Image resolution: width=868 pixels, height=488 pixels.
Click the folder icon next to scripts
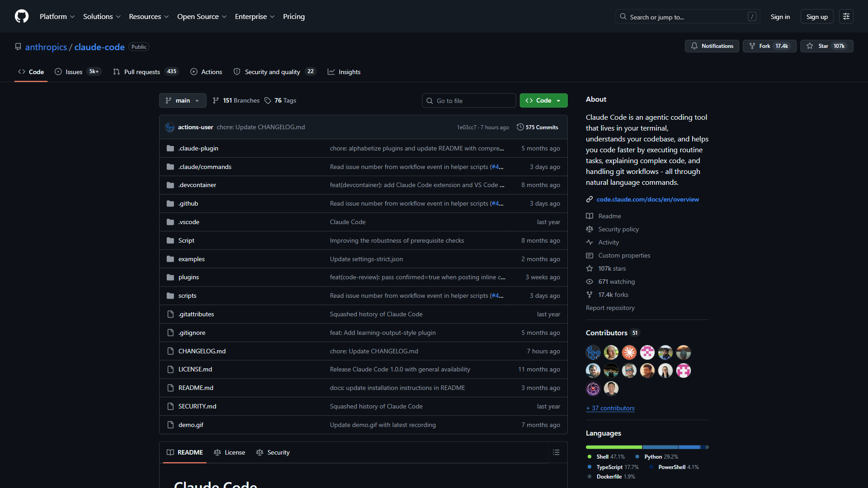pos(170,296)
